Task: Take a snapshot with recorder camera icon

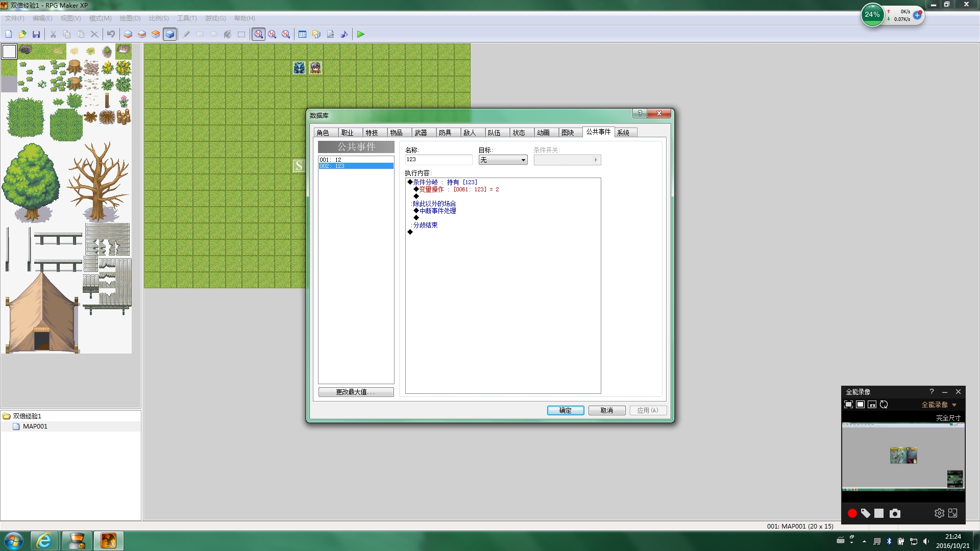Action: coord(895,513)
